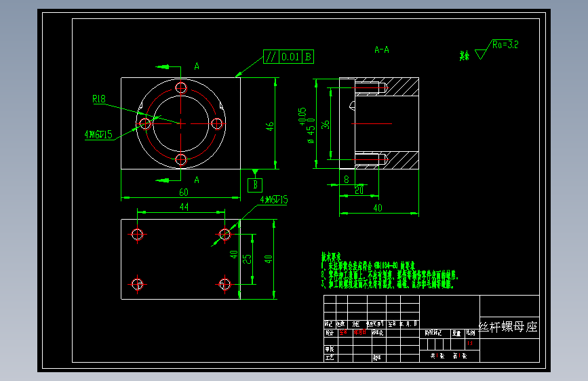Image resolution: width=588 pixels, height=381 pixels.
Task: Click the parallelism symbol in the tolerance frame
Action: 271,57
